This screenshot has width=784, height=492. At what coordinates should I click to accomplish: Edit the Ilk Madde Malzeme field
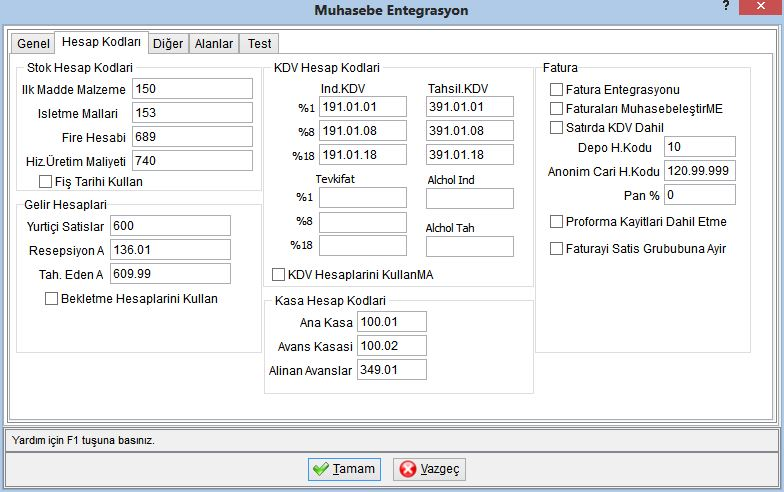point(192,88)
